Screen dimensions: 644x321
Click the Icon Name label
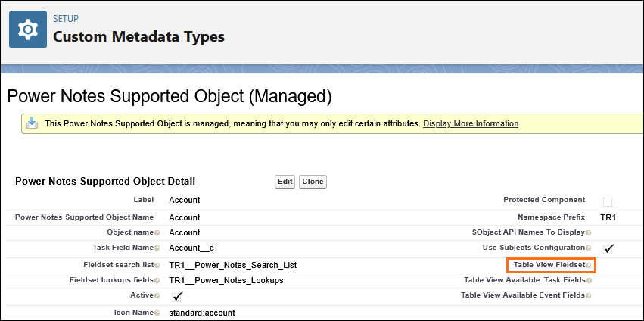coord(134,313)
